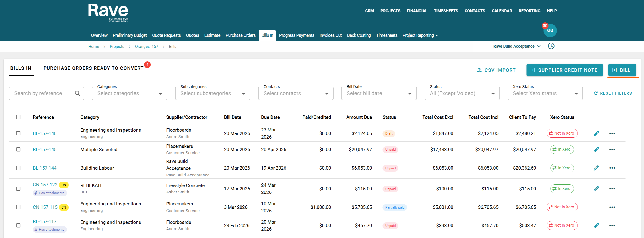The width and height of the screenshot is (644, 238).
Task: Check the box for BL-157-146
Action: (x=18, y=133)
